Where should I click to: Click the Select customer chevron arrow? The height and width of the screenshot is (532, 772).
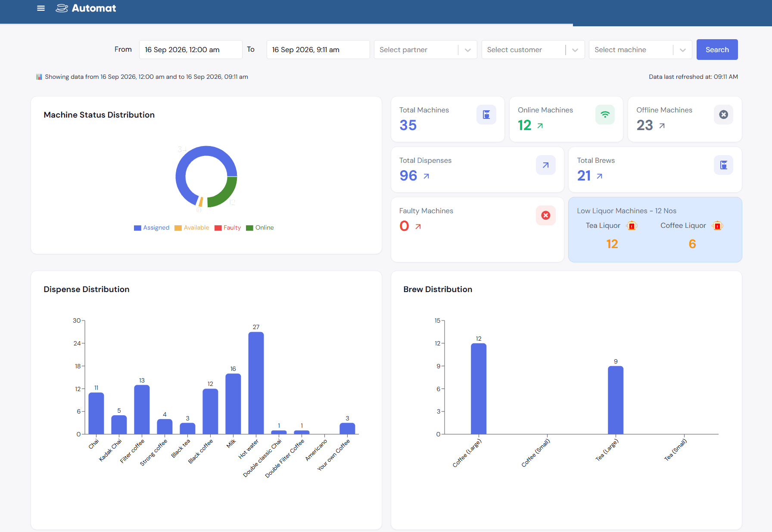click(575, 50)
